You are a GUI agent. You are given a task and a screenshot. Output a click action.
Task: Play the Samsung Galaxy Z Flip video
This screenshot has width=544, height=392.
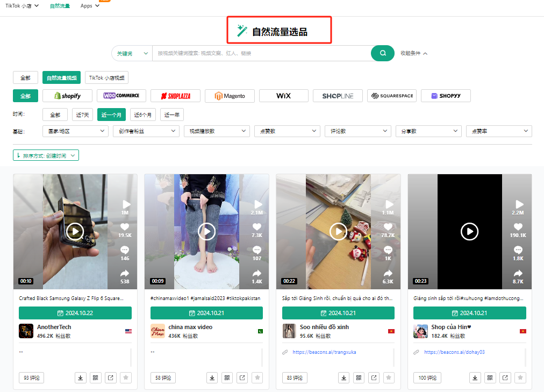point(75,232)
